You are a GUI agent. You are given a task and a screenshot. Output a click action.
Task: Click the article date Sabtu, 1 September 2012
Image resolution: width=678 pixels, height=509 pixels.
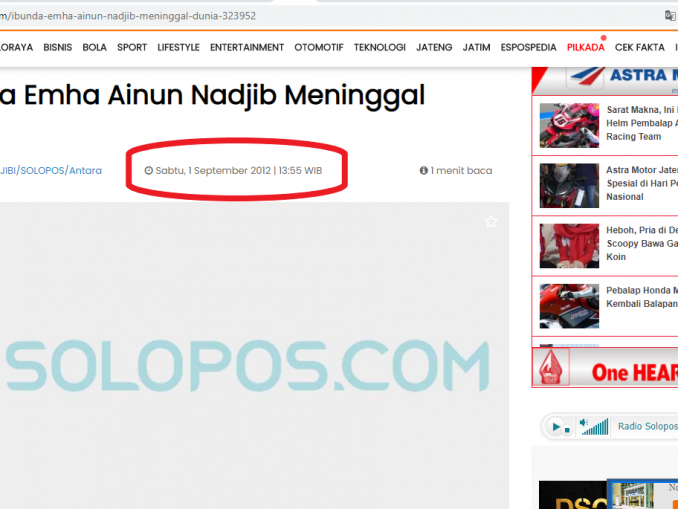[x=234, y=171]
